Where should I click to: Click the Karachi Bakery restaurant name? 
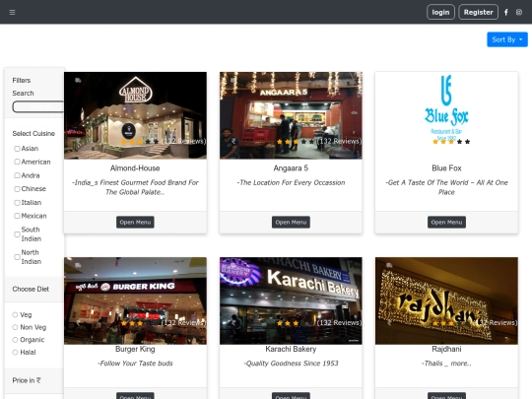click(x=291, y=349)
